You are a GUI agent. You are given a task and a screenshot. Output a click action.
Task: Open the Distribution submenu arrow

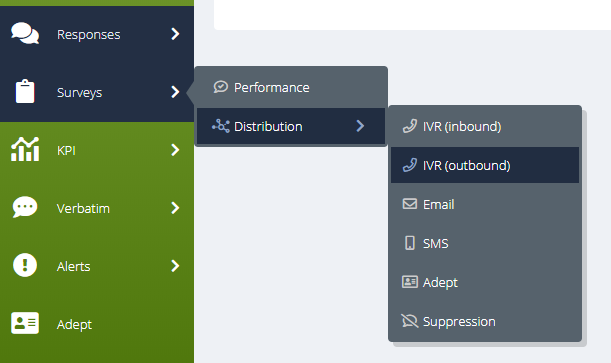[360, 126]
